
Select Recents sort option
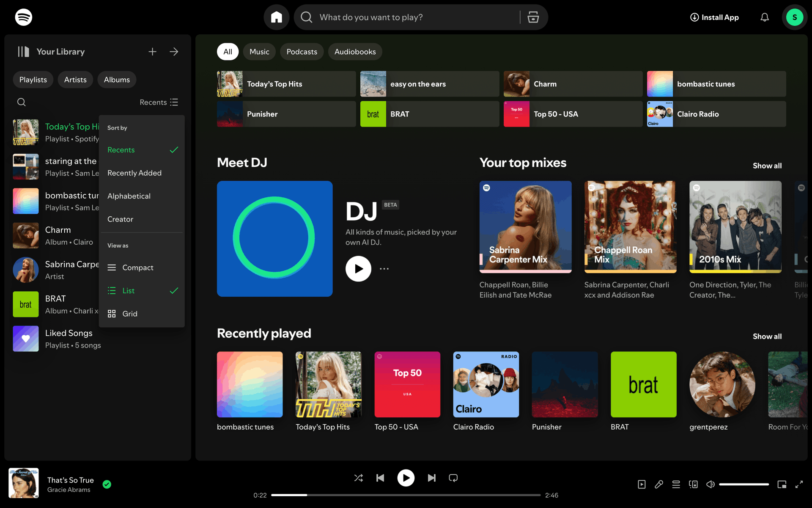click(x=142, y=150)
